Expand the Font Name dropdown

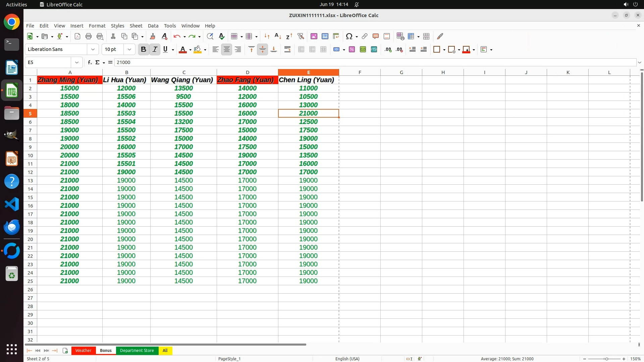pyautogui.click(x=93, y=49)
